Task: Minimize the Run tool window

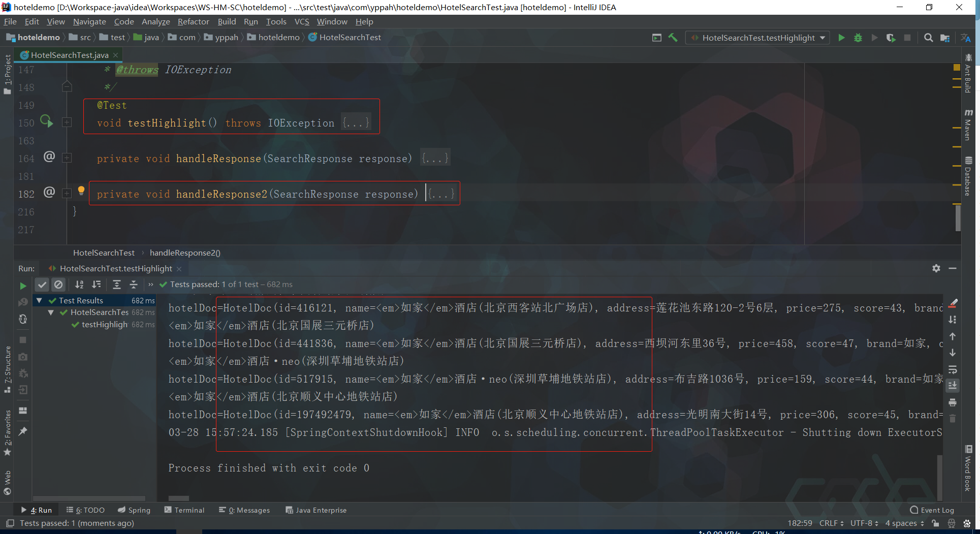Action: (953, 268)
